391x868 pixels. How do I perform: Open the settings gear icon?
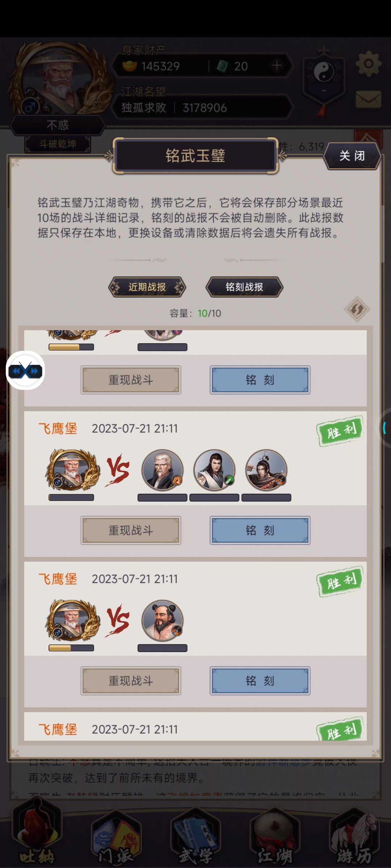369,64
